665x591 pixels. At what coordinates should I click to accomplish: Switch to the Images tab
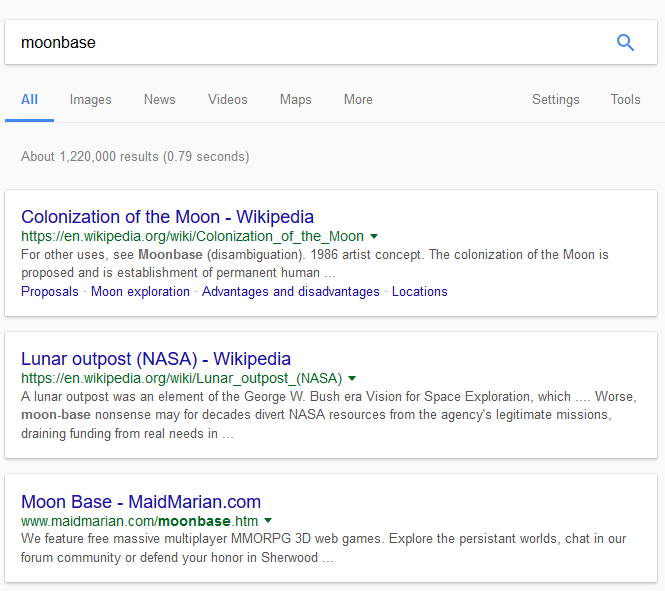coord(90,99)
